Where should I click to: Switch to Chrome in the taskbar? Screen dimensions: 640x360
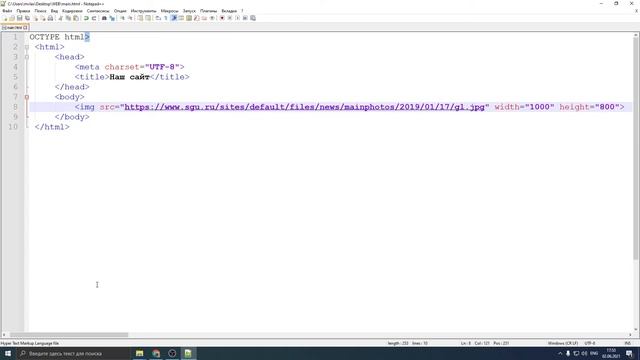[x=156, y=353]
